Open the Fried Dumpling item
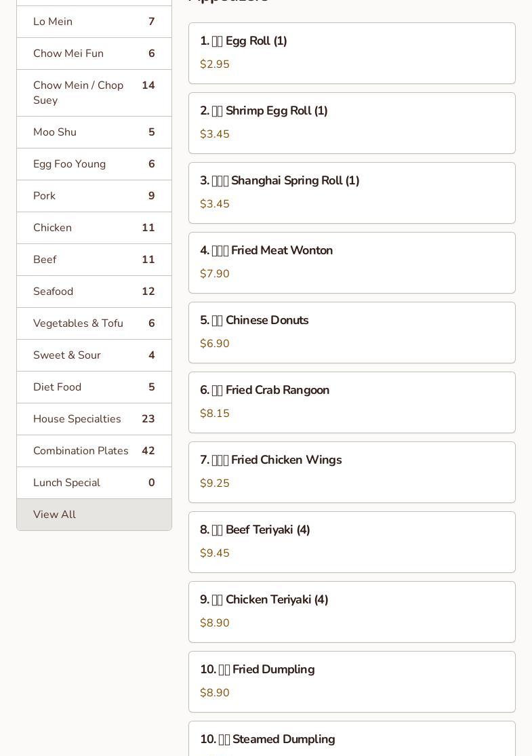The image size is (532, 756). (352, 681)
